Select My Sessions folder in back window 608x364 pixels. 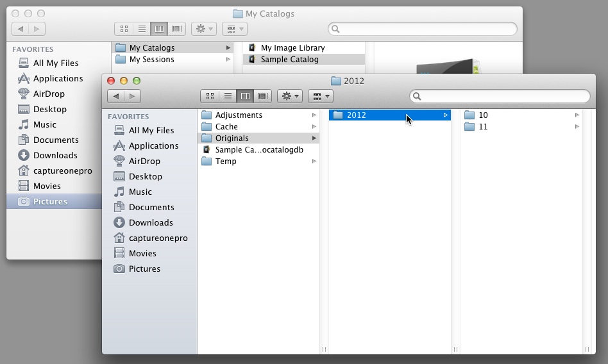coord(173,60)
